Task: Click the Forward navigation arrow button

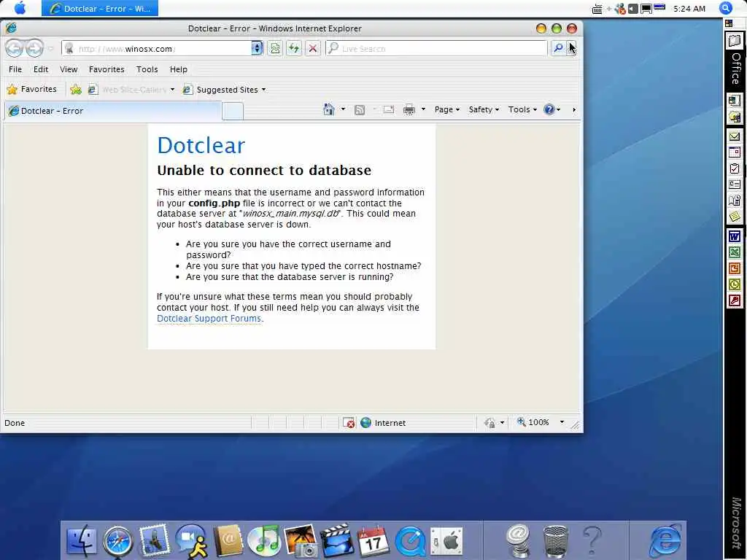Action: coord(34,48)
